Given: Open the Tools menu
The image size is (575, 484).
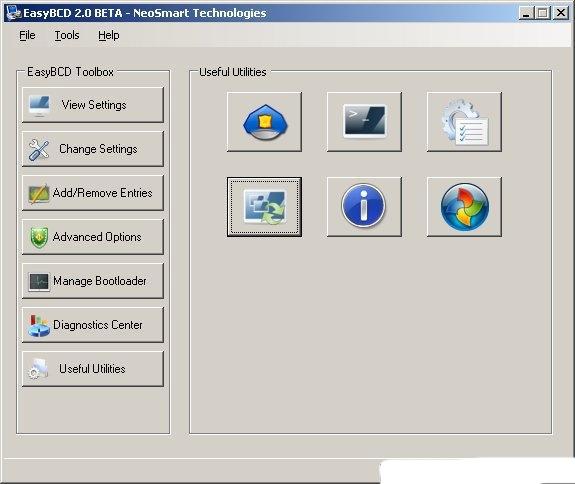Looking at the screenshot, I should [67, 35].
